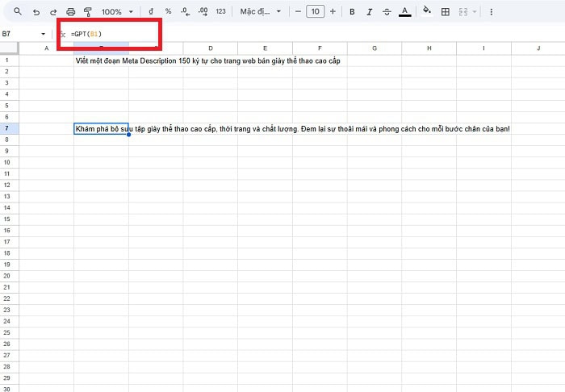This screenshot has height=392, width=565.
Task: Increase font size with plus button
Action: [x=333, y=11]
